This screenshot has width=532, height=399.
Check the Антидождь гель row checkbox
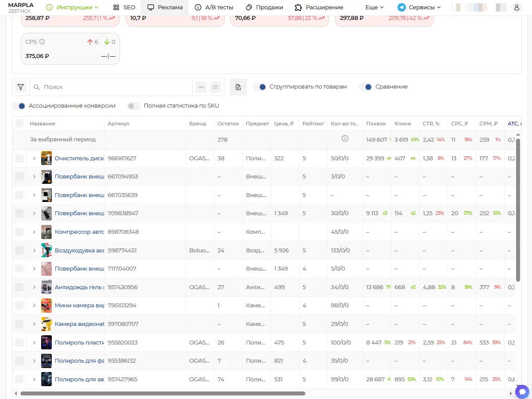pyautogui.click(x=19, y=287)
